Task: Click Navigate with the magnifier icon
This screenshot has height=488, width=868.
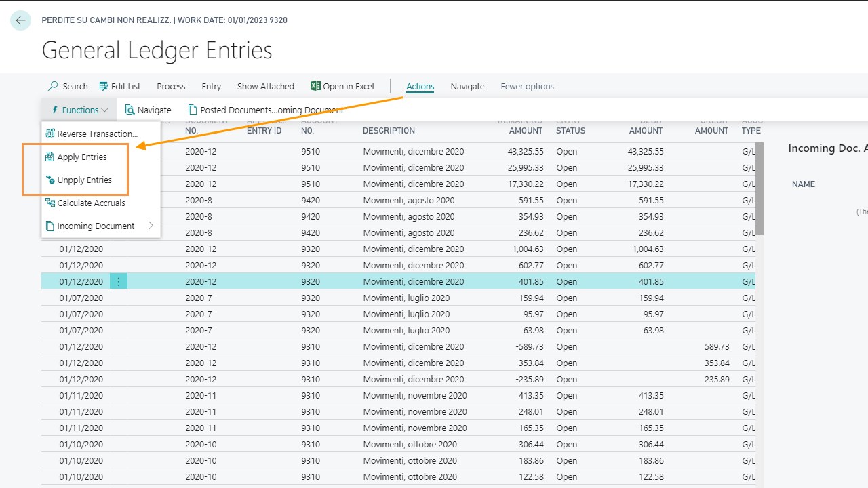Action: [x=148, y=110]
